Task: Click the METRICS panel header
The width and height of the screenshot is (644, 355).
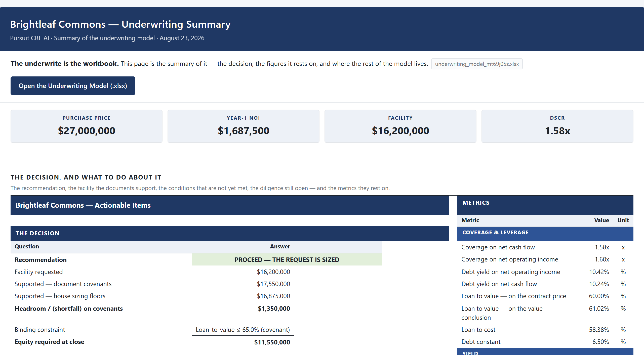Action: point(545,205)
